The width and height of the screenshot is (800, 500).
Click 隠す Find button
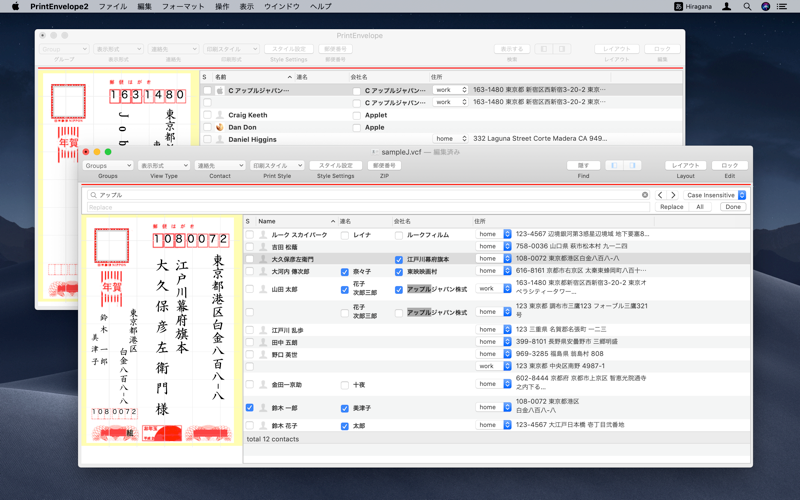(583, 165)
